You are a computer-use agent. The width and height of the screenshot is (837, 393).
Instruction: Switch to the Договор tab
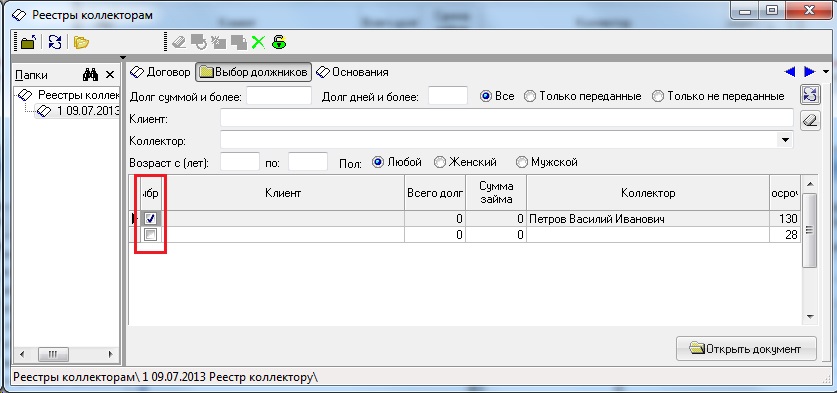coord(161,72)
